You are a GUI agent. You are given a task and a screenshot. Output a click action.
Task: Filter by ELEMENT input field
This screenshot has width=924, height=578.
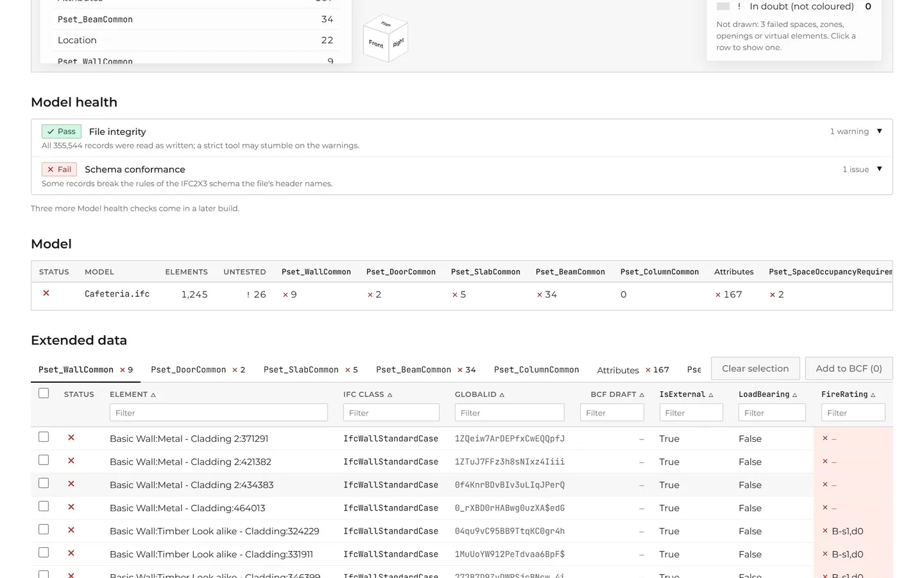[219, 413]
